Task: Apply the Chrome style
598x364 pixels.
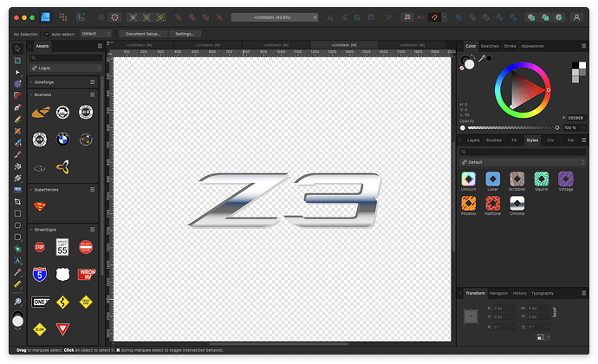Action: click(x=517, y=204)
